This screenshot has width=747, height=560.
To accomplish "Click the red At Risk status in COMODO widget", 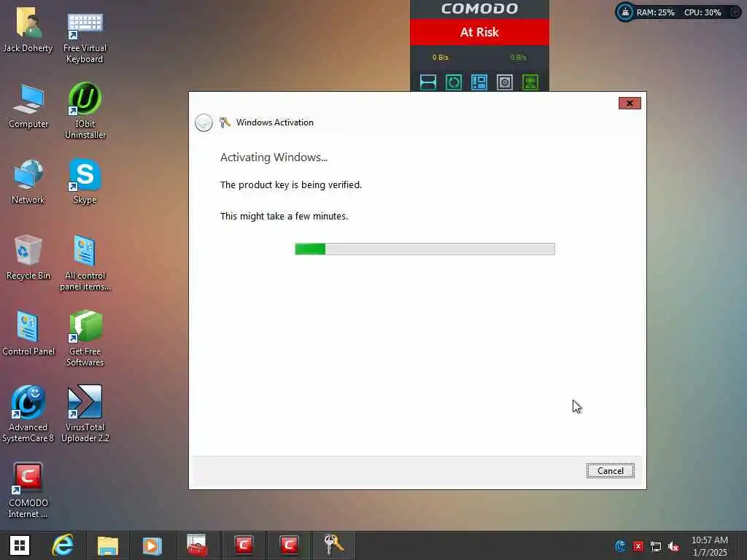I will pyautogui.click(x=479, y=32).
